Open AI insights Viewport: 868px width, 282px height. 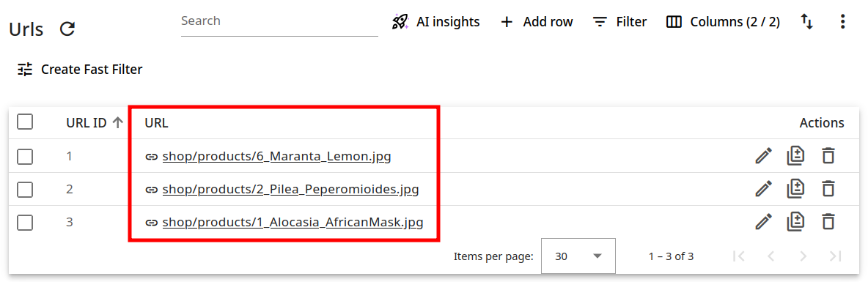(435, 22)
